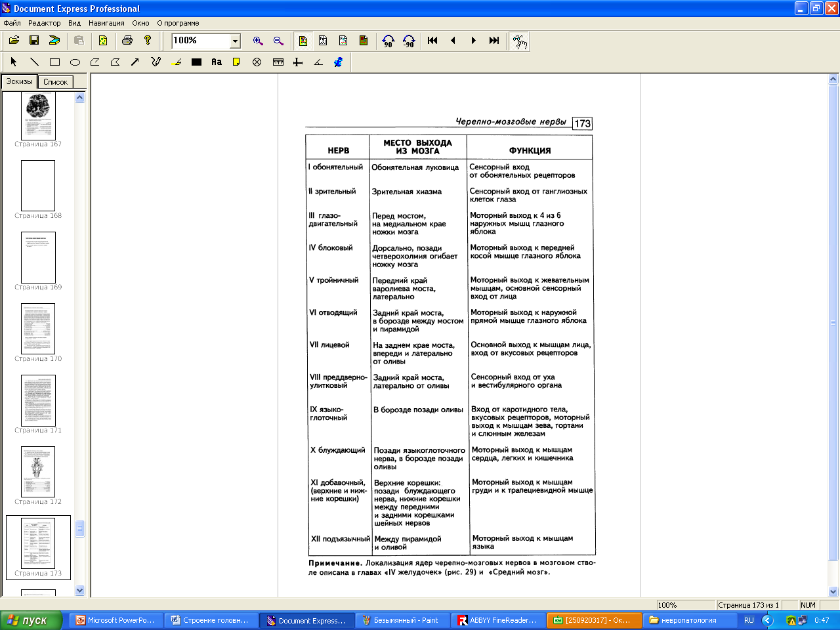Click the RU language indicator

pos(749,620)
